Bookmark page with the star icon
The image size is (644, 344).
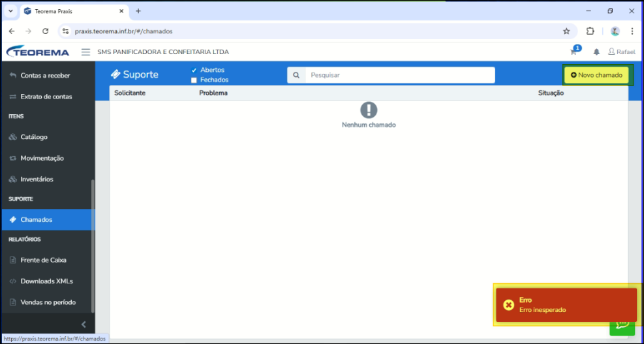(x=566, y=31)
